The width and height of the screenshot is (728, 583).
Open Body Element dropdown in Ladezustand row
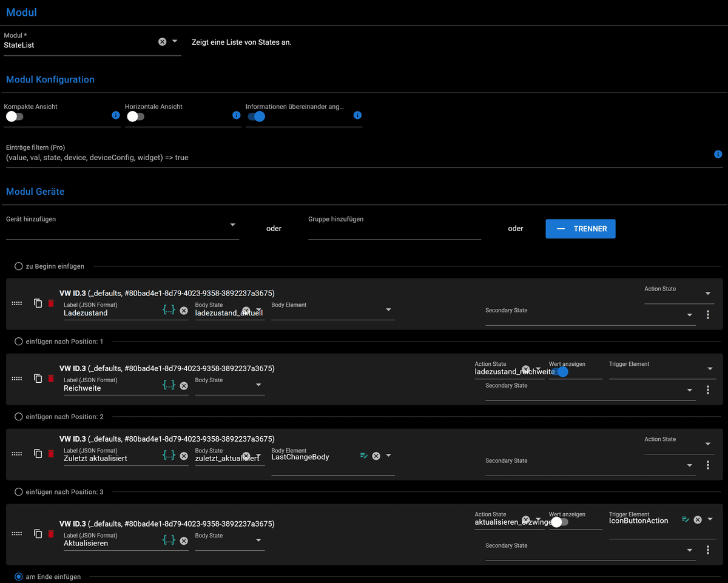click(x=388, y=310)
